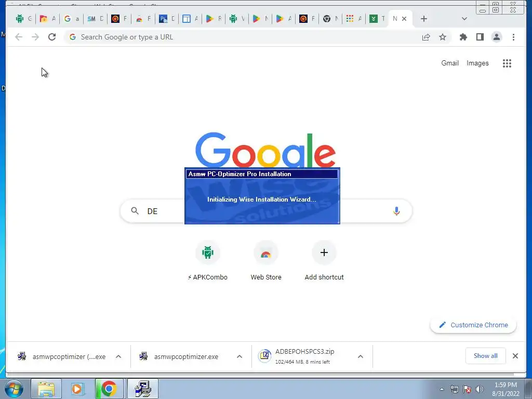
Task: Click the magnifier icon in the search box
Action: (135, 211)
